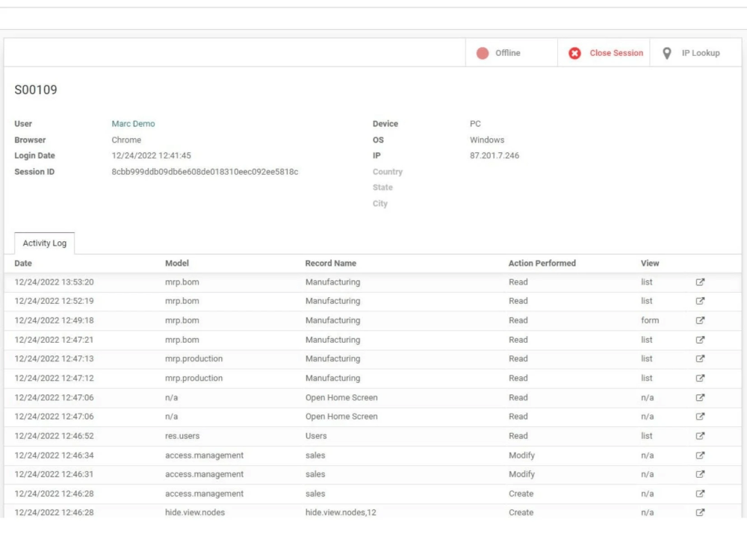Image resolution: width=747 pixels, height=560 pixels.
Task: Click the red Close Session icon
Action: [574, 53]
